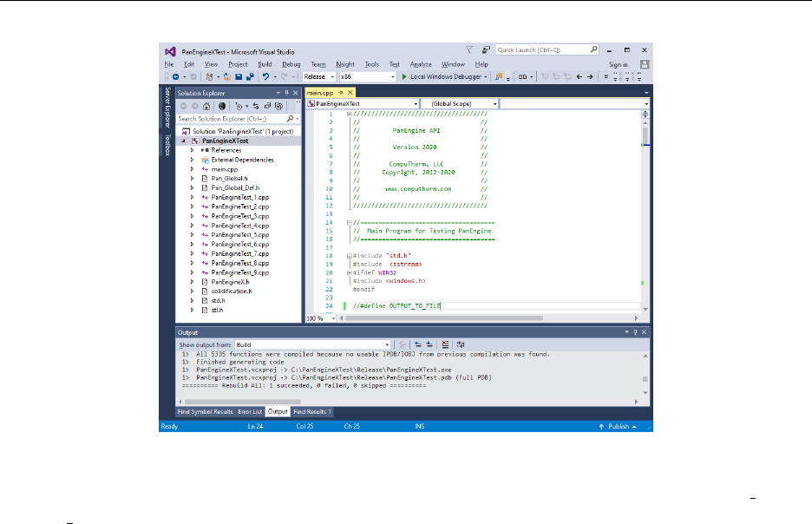
Task: Open the Toolbox side tab
Action: click(x=167, y=145)
